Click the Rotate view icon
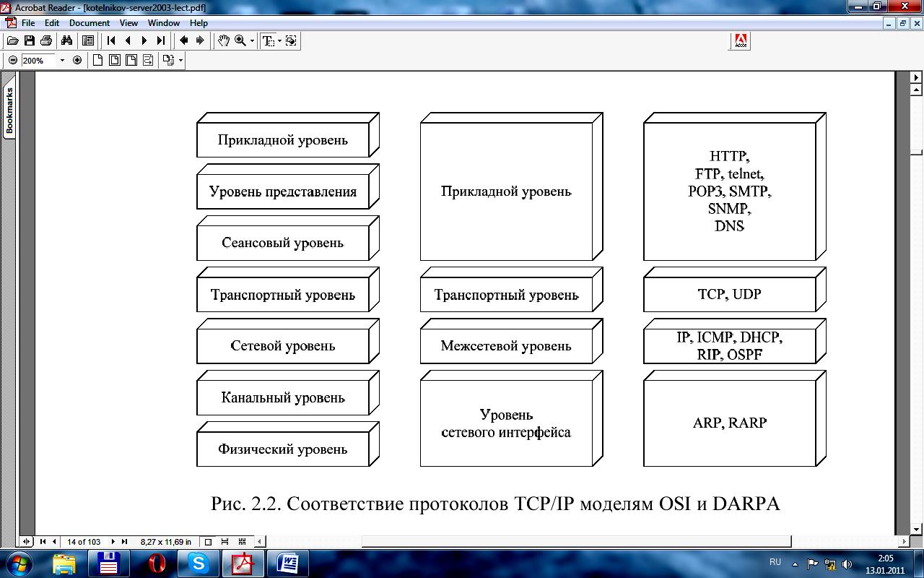 (168, 61)
